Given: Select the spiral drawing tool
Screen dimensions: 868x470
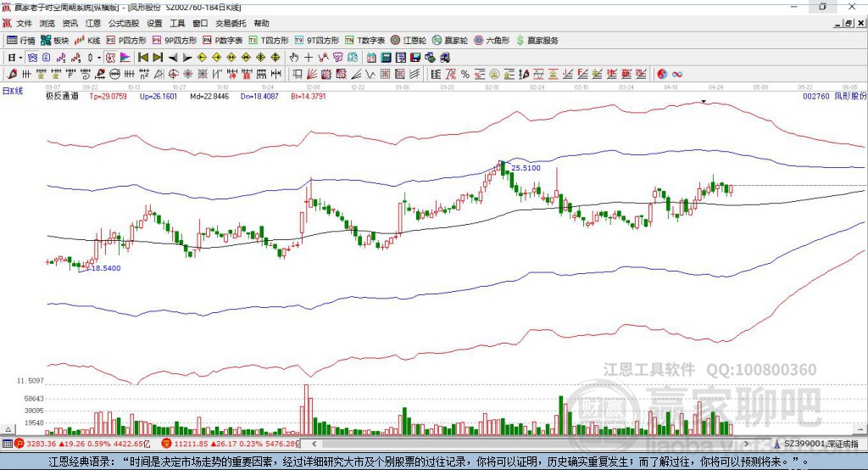Looking at the screenshot, I should [86, 75].
